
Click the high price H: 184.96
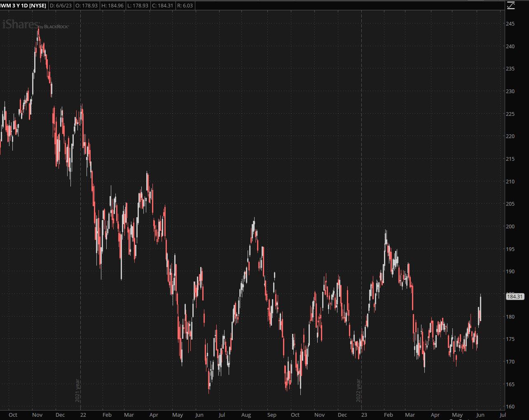coord(112,6)
